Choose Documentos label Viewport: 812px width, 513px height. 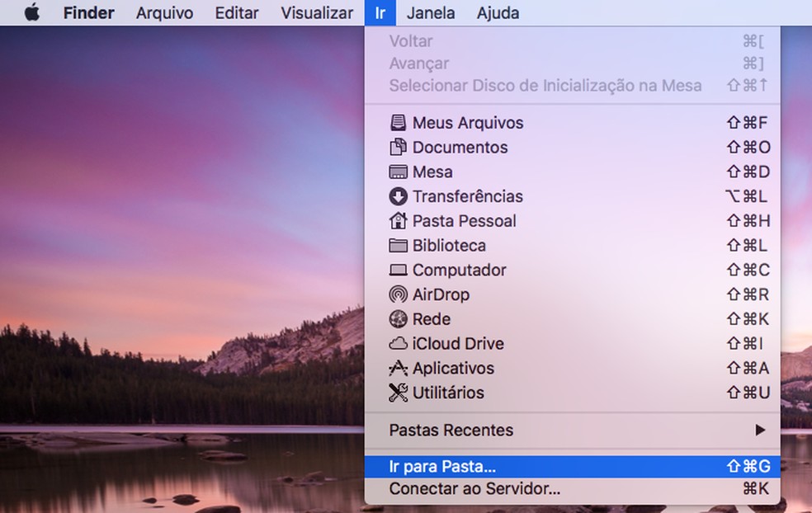coord(460,147)
